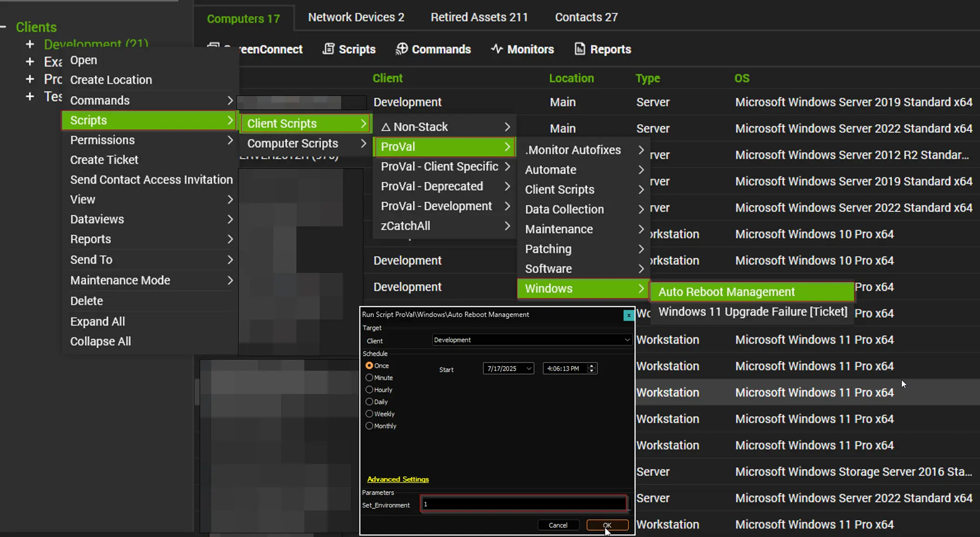Viewport: 980px width, 537px height.
Task: Switch to the Contacts 27 tab
Action: coord(586,17)
